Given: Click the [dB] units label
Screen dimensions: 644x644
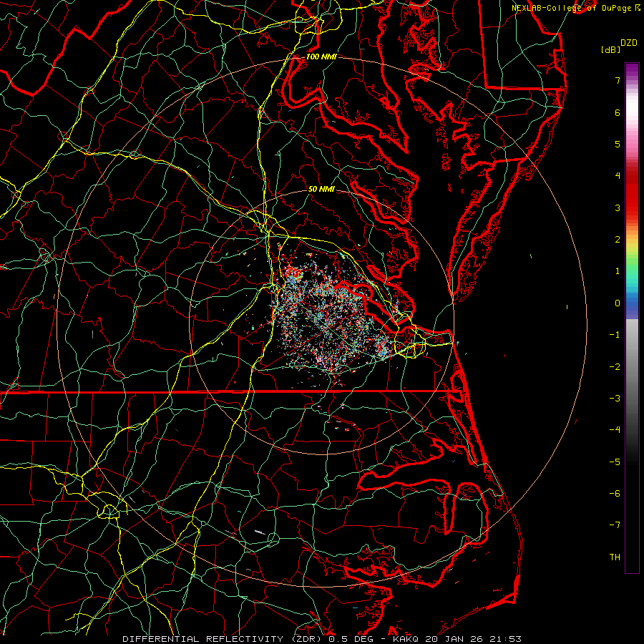Looking at the screenshot, I should (x=610, y=49).
